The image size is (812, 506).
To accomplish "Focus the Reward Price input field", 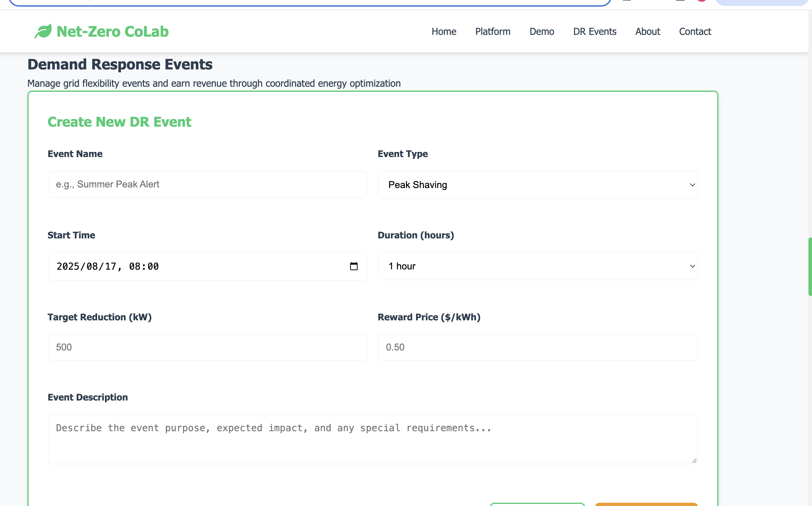I will tap(537, 347).
